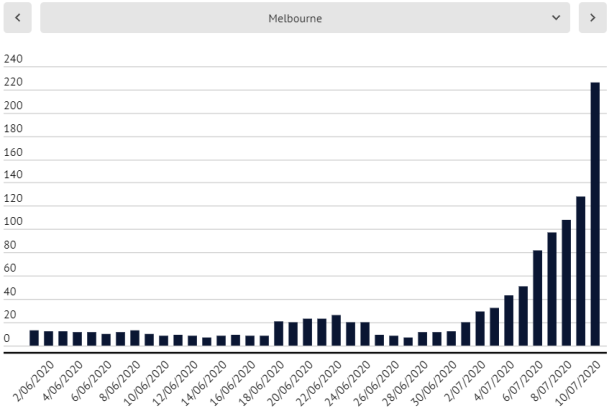Click the 20/06/2020 axis date label
The height and width of the screenshot is (411, 609).
click(x=291, y=383)
